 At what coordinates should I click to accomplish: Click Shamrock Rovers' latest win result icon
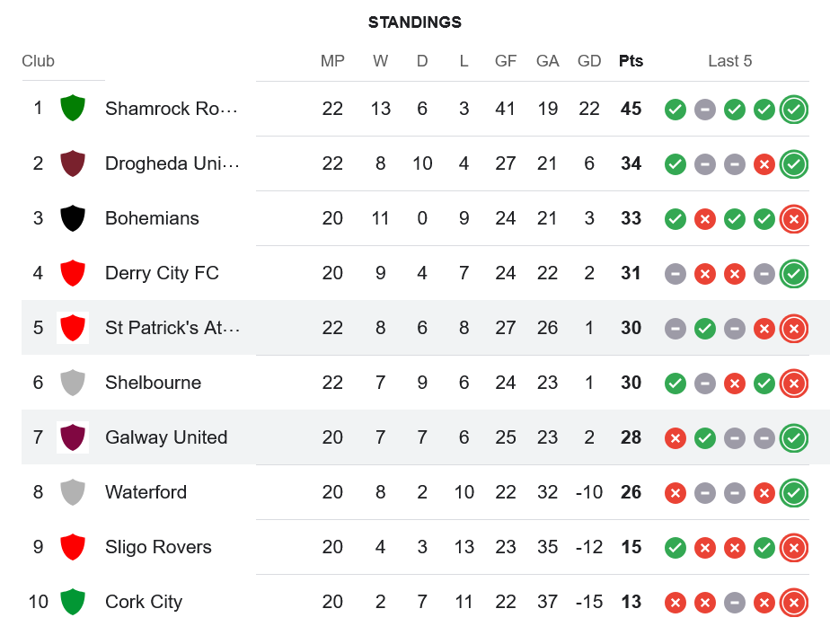tap(793, 110)
